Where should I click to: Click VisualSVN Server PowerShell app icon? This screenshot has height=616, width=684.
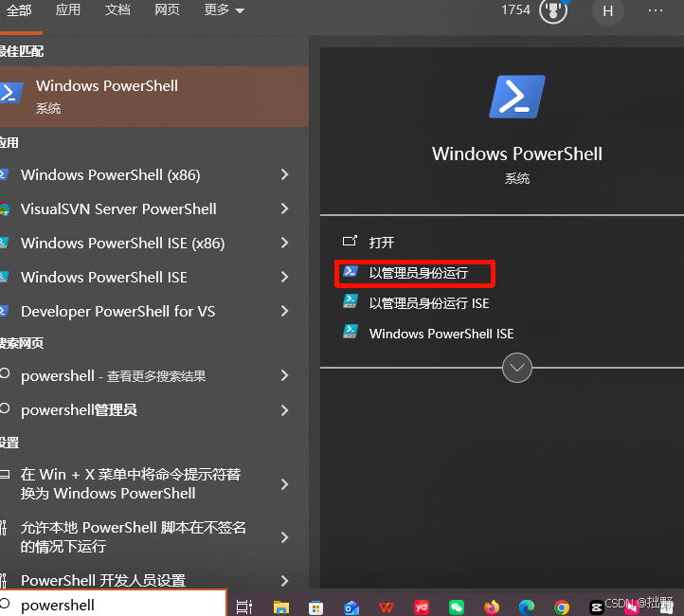(5, 209)
